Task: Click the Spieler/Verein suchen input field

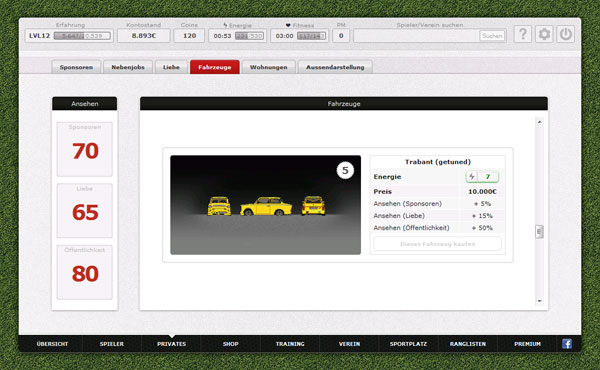Action: coord(416,36)
